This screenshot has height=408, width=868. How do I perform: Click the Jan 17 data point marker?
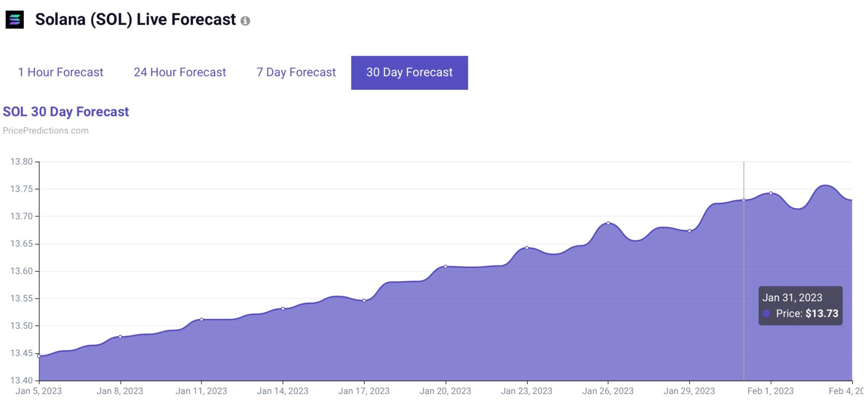click(x=364, y=300)
